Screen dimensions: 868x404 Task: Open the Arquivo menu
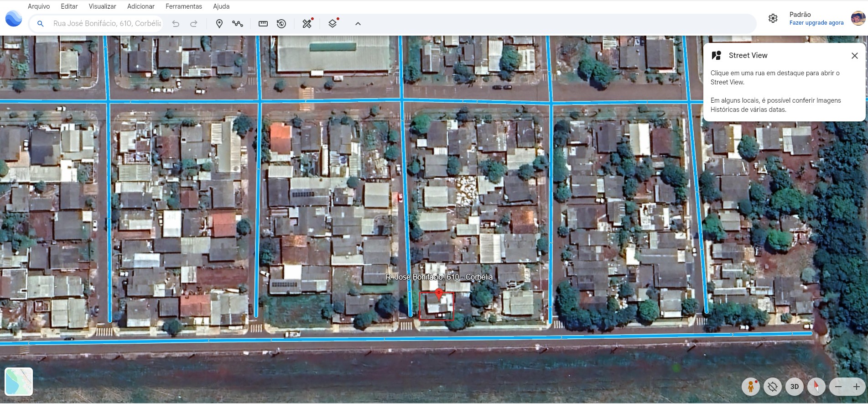pos(39,6)
